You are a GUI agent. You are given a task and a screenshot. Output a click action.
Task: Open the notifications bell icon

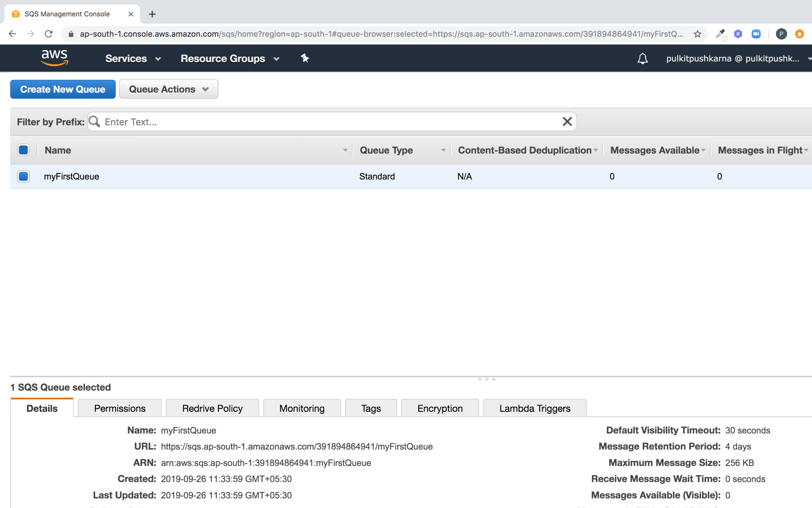(x=642, y=58)
